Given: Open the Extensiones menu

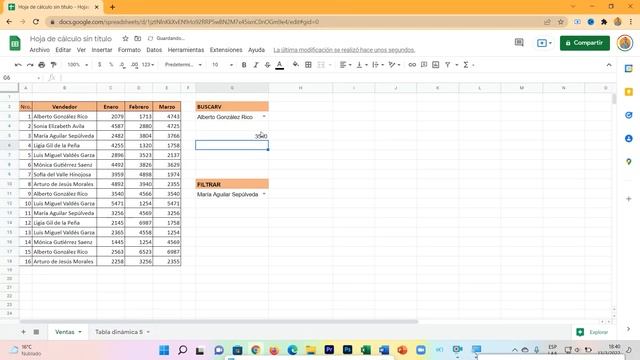Looking at the screenshot, I should (x=226, y=50).
